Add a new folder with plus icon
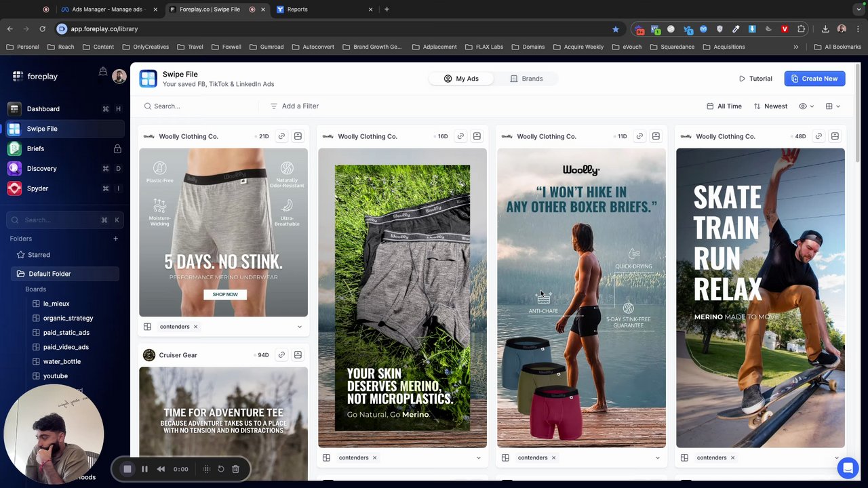Image resolution: width=868 pixels, height=488 pixels. 115,239
